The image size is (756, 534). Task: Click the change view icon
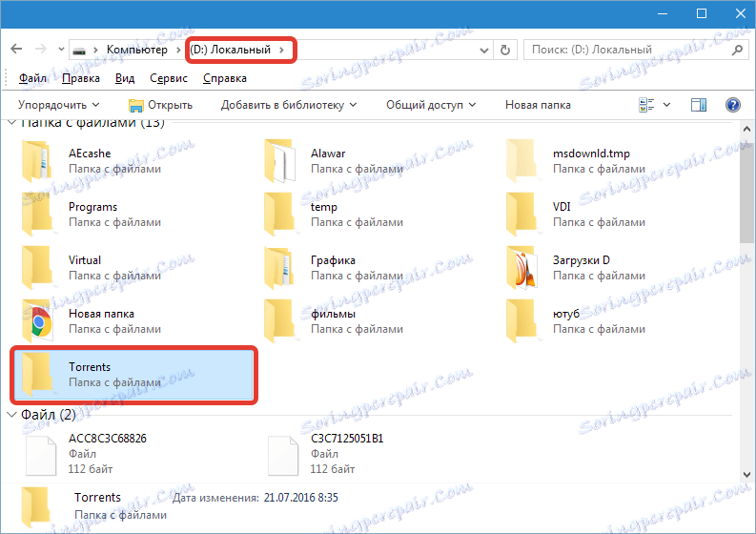646,105
